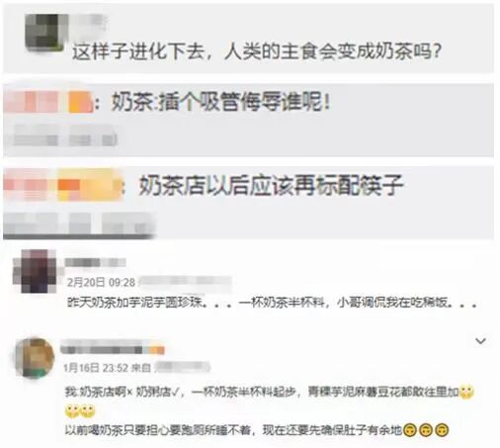500x448 pixels.
Task: Click the orange badge beside the 1月16日 username
Action: [x=154, y=350]
